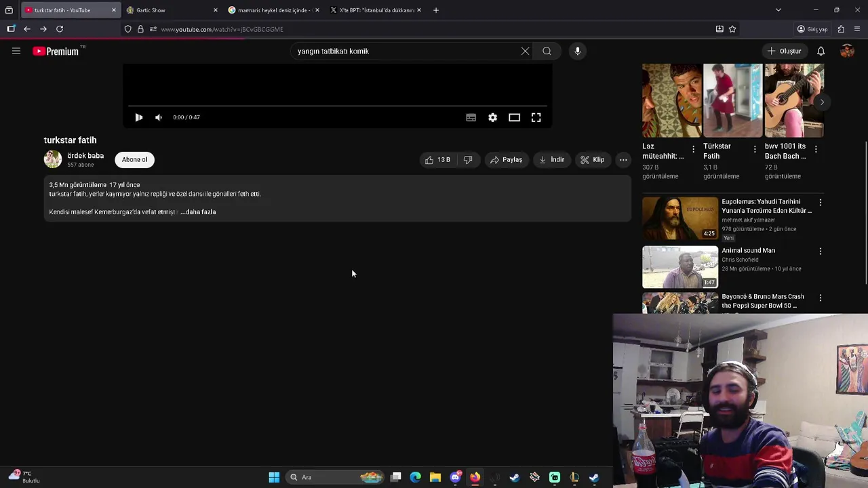Open options for bwv 1001 short

(816, 149)
